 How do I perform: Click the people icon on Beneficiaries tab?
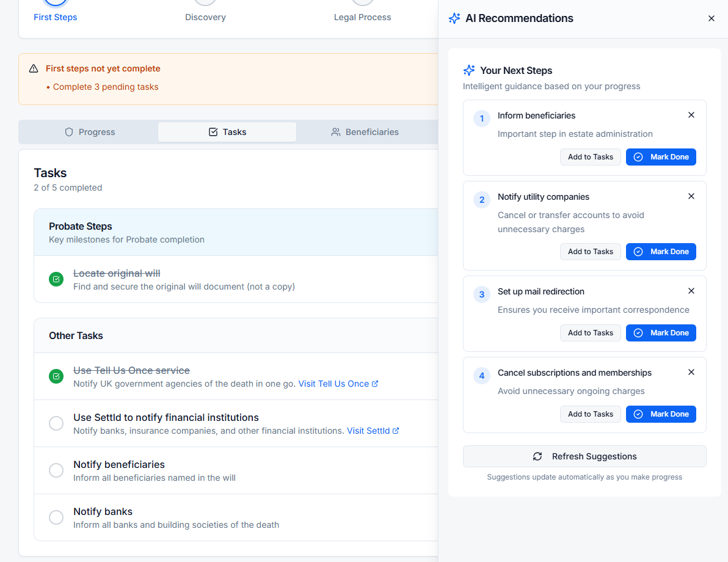pos(335,131)
